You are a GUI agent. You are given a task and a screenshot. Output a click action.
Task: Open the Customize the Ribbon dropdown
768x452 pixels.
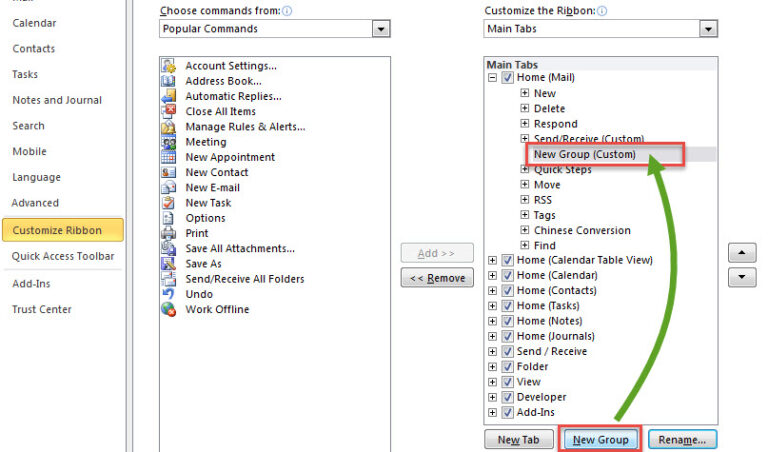point(708,29)
